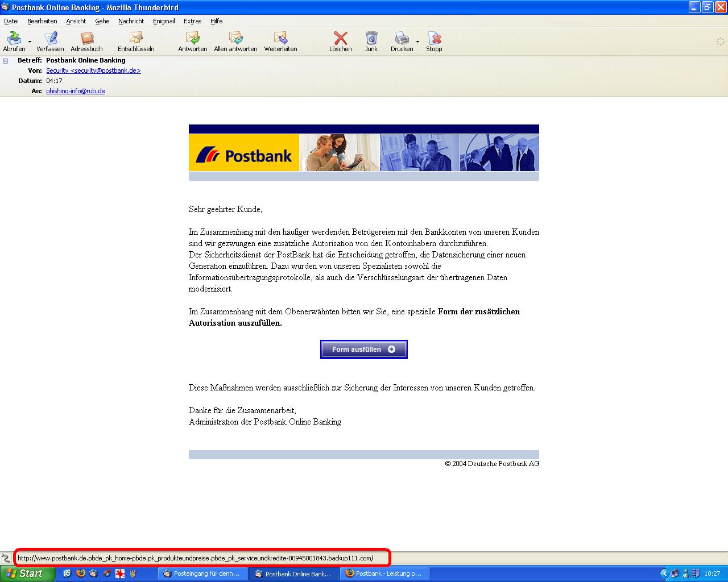Open the Nachricht menu
Viewport: 728px width, 582px height.
pyautogui.click(x=131, y=21)
